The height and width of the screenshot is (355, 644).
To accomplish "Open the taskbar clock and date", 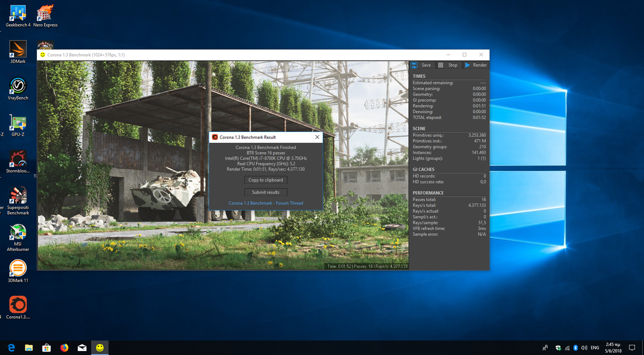I will (x=612, y=347).
